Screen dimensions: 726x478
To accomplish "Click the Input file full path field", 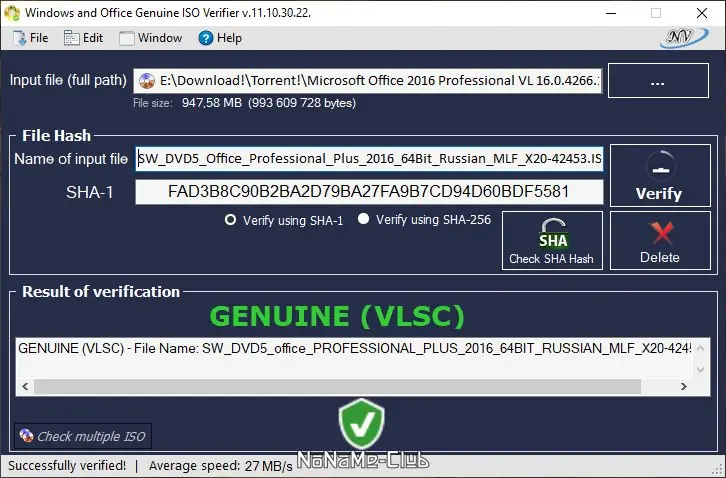I will [368, 81].
